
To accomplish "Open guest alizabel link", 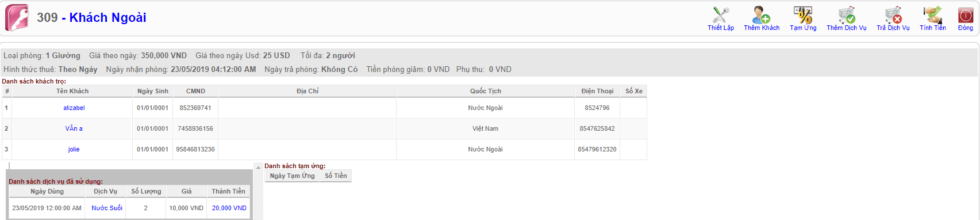I will click(x=74, y=108).
